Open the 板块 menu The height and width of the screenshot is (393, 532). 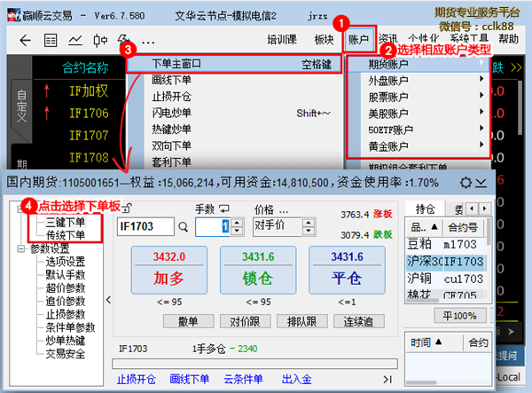324,40
